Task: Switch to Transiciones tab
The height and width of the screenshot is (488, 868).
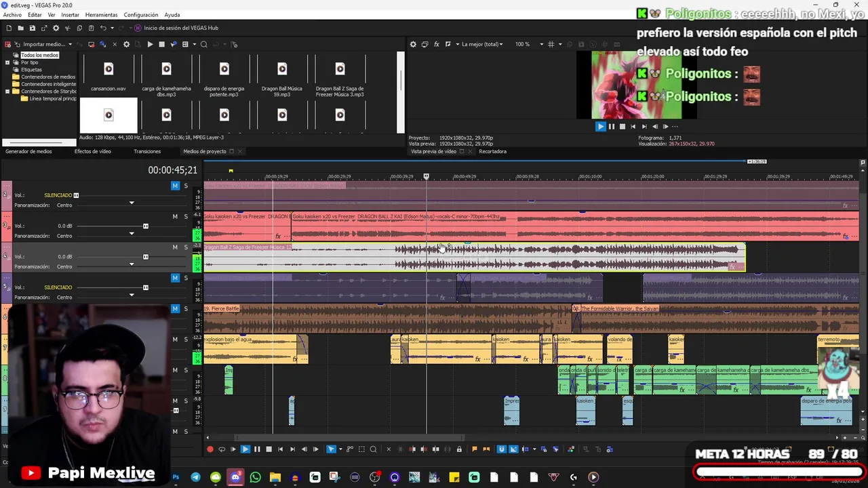Action: pos(147,151)
